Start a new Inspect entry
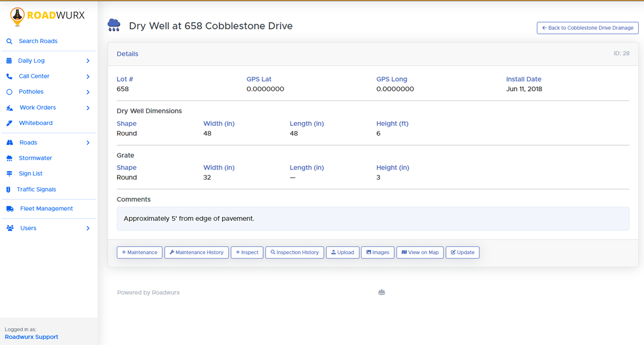This screenshot has width=644, height=345. 247,252
